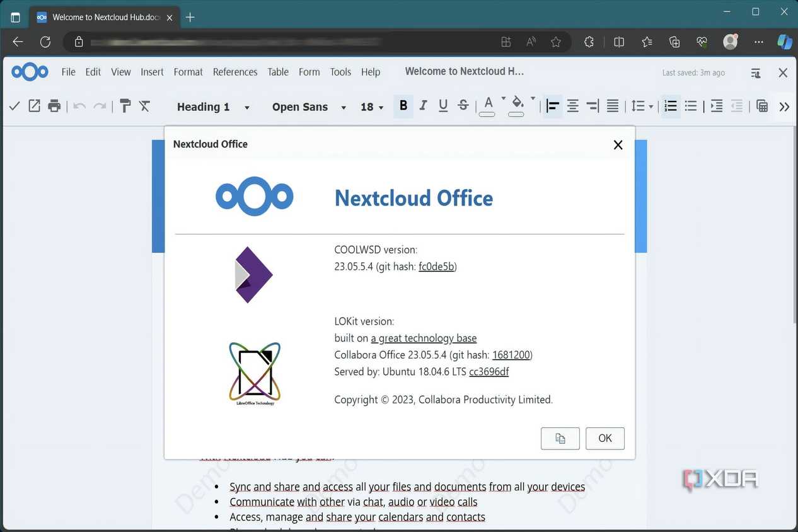Center align the text
Image resolution: width=798 pixels, height=532 pixels.
click(573, 107)
